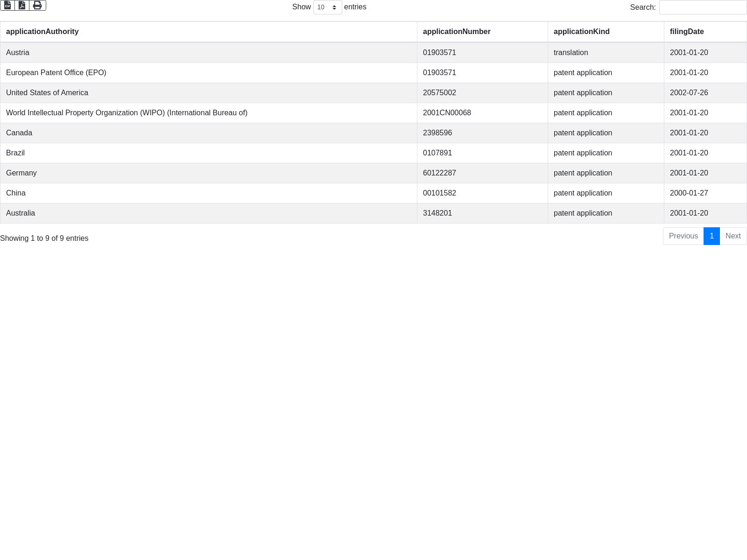This screenshot has height=560, width=747.
Task: Export table as CSV file
Action: (7, 5)
